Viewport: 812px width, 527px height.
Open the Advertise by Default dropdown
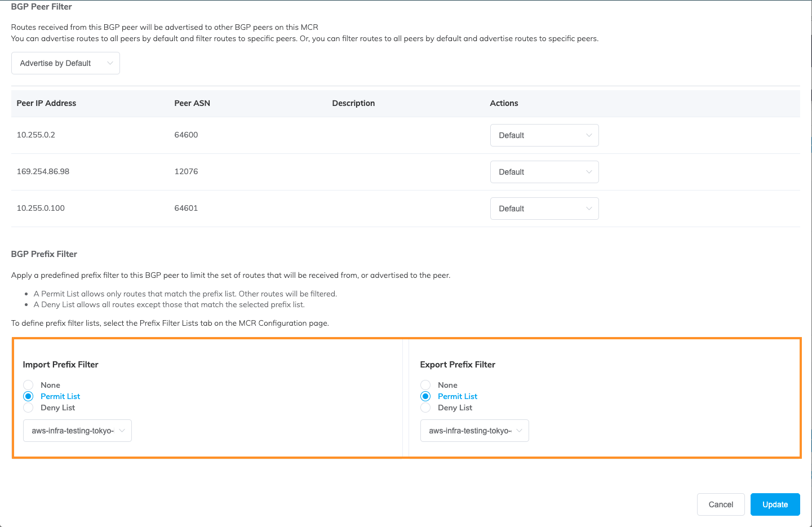(x=65, y=63)
